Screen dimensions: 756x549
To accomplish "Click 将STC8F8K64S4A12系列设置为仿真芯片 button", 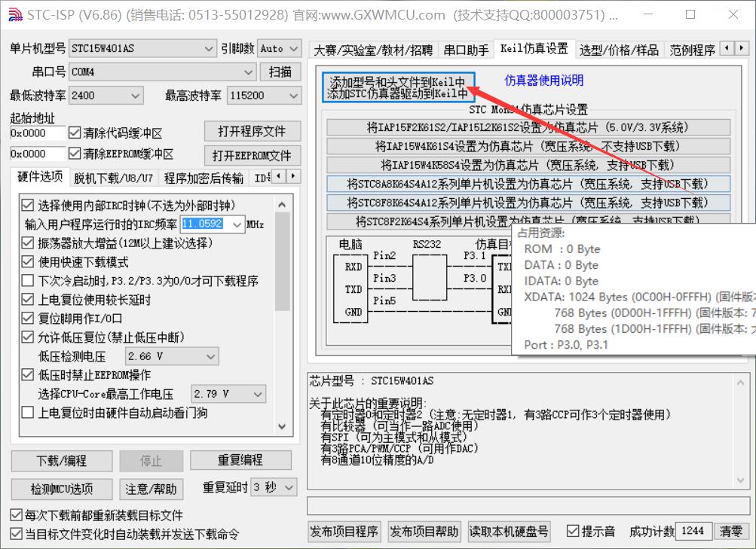I will click(x=528, y=203).
